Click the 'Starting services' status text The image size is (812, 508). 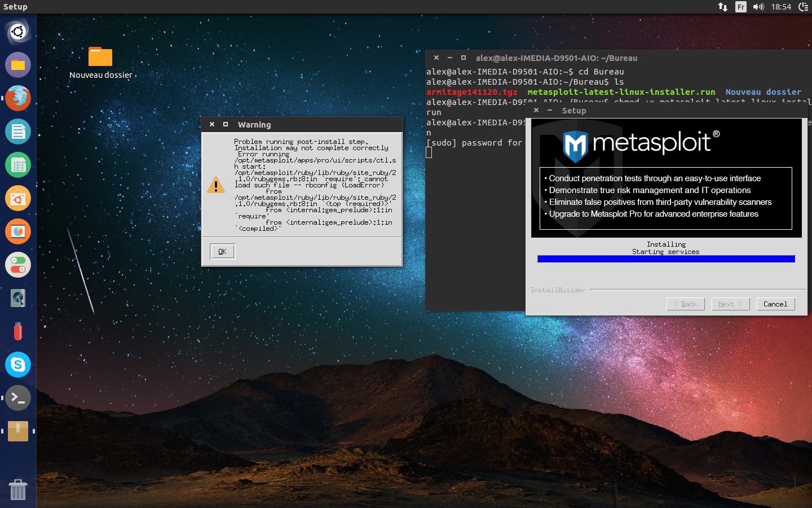coord(665,252)
